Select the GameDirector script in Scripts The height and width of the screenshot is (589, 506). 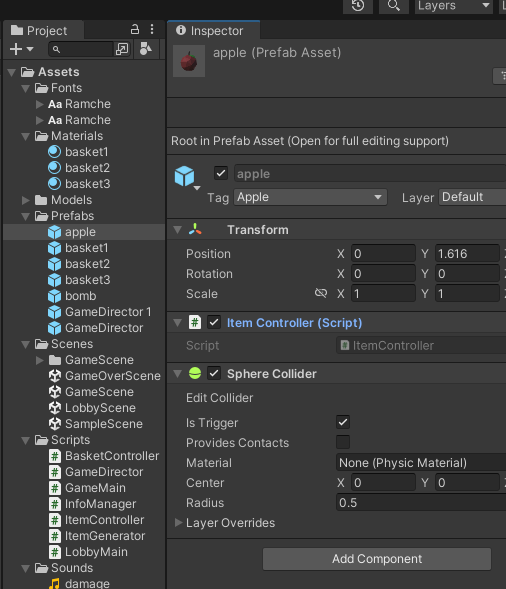point(96,472)
